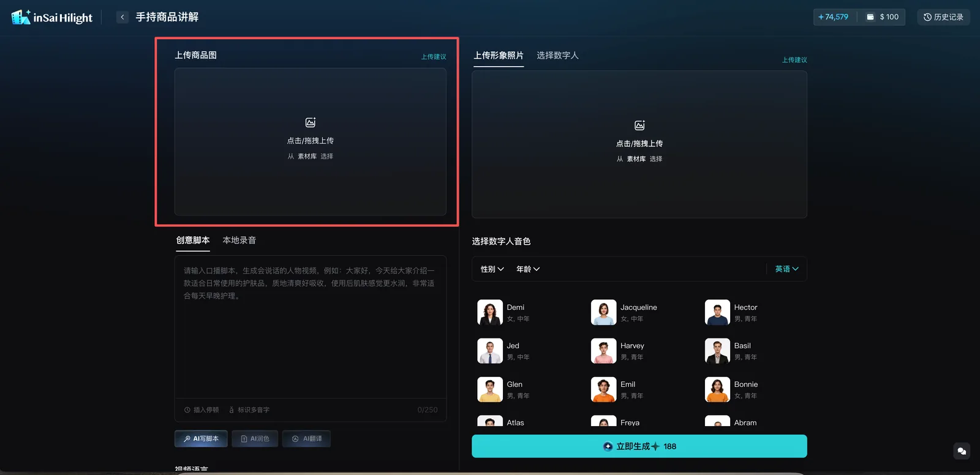Screen dimensions: 980x475
Task: Open the chat support bubble icon
Action: pos(962,451)
